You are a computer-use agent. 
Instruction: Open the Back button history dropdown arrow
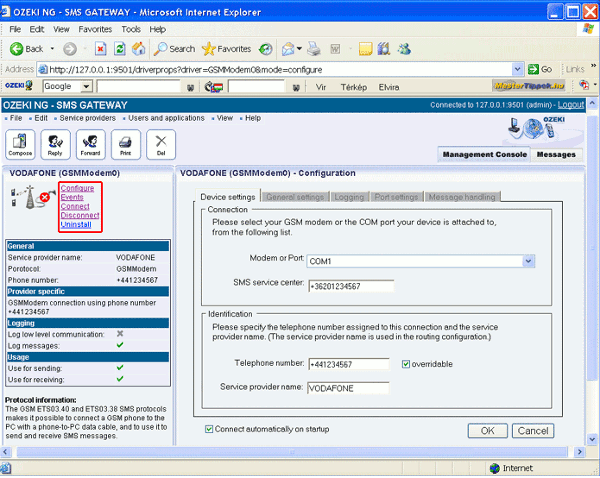point(52,49)
